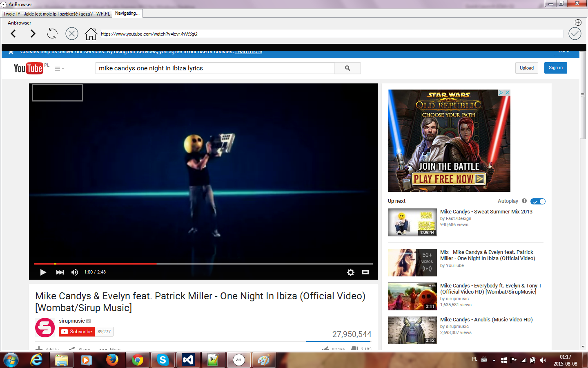
Task: Seek on the video progress bar
Action: pyautogui.click(x=203, y=264)
